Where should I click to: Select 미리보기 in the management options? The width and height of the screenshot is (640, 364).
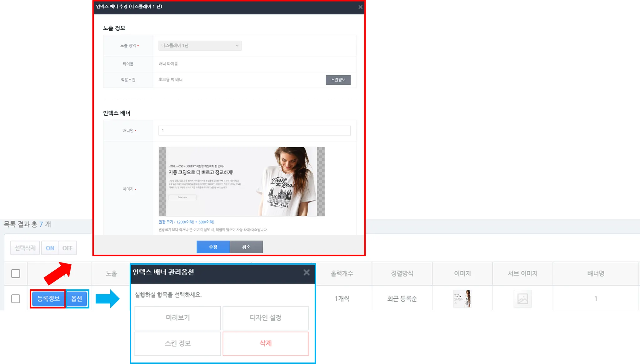point(177,318)
